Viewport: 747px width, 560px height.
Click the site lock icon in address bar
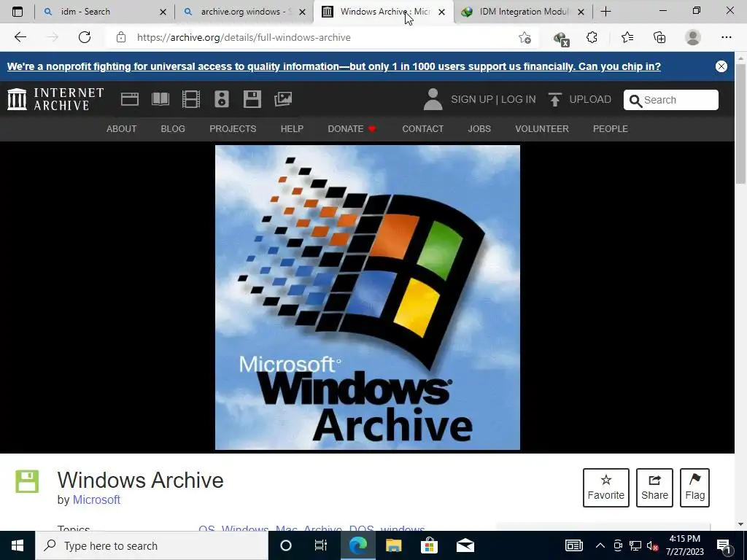[x=121, y=37]
